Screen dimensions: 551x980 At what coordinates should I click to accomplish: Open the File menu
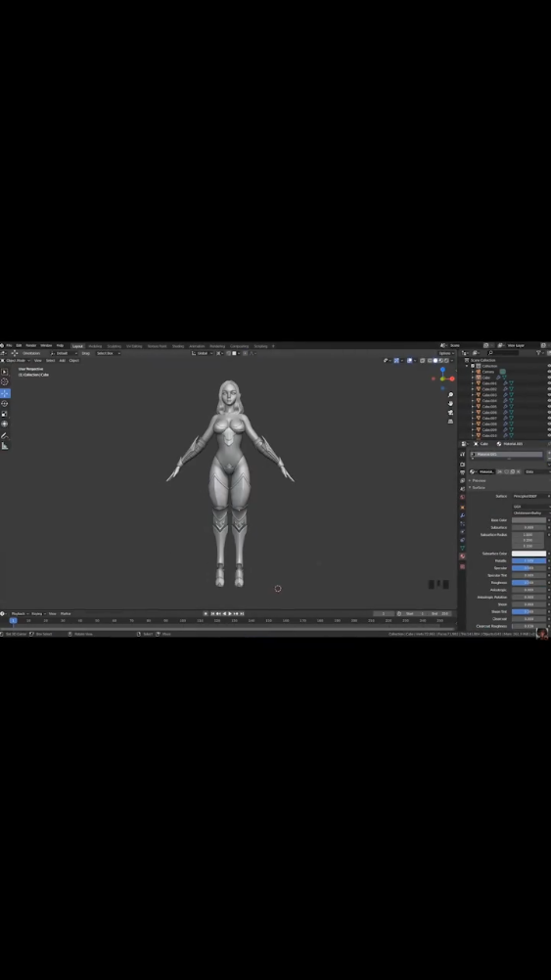click(10, 345)
